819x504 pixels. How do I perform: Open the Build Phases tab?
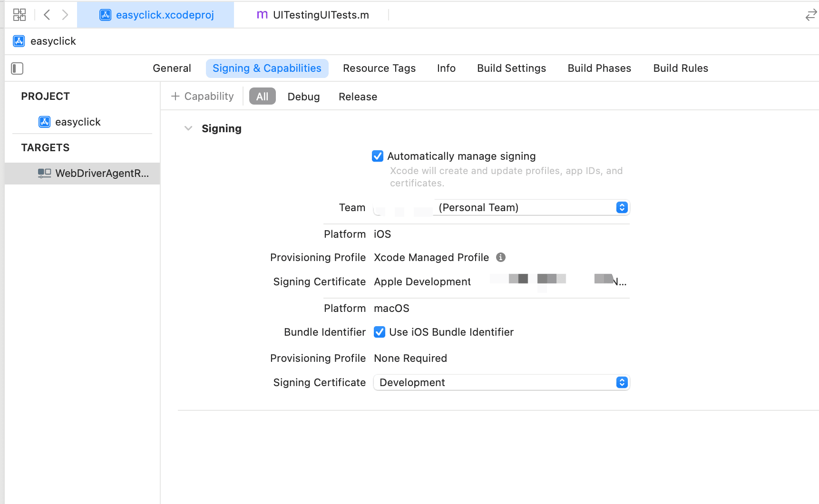tap(599, 68)
